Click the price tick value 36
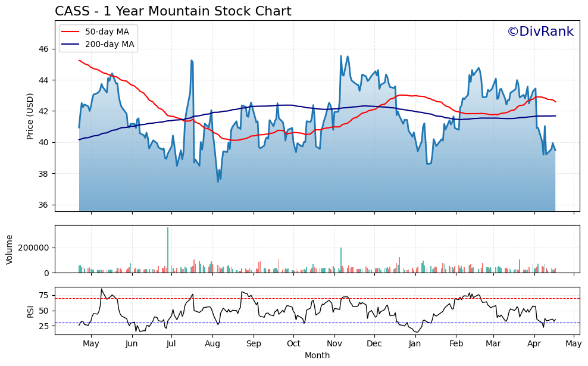Viewport: 588px width, 366px height. (43, 205)
